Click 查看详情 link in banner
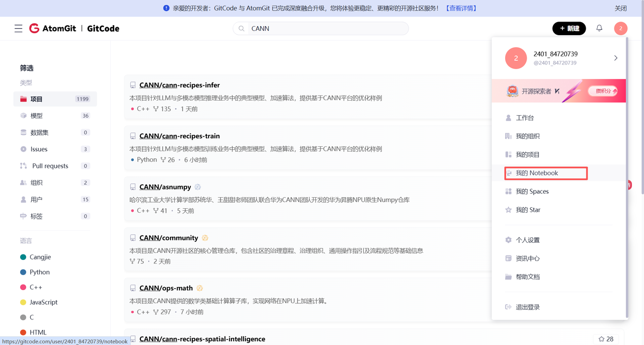 click(461, 8)
